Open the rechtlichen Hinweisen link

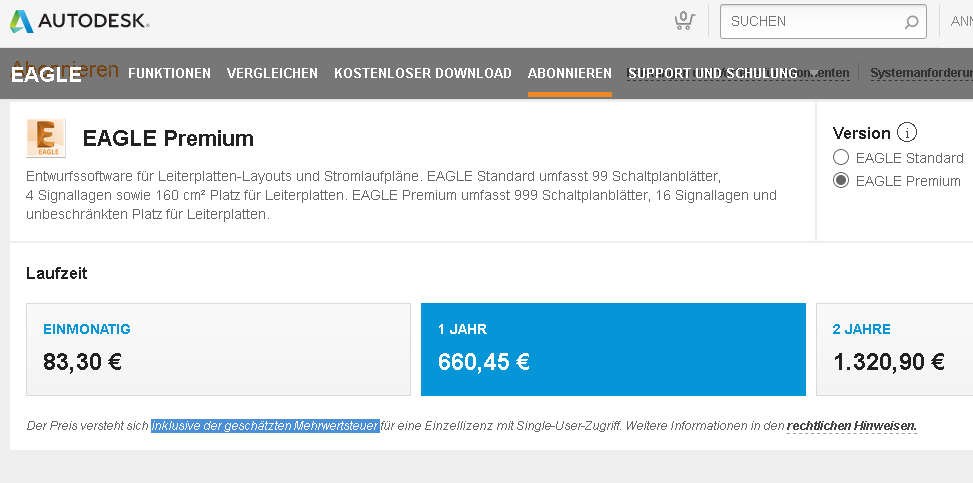click(851, 426)
